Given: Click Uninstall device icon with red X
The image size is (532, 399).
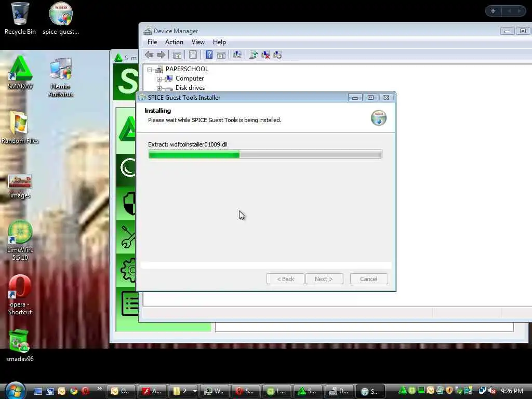Looking at the screenshot, I should [265, 55].
